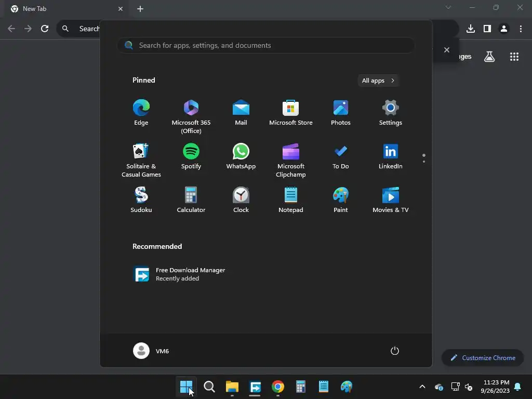This screenshot has width=532, height=399.
Task: Open taskbar Search
Action: pos(209,387)
